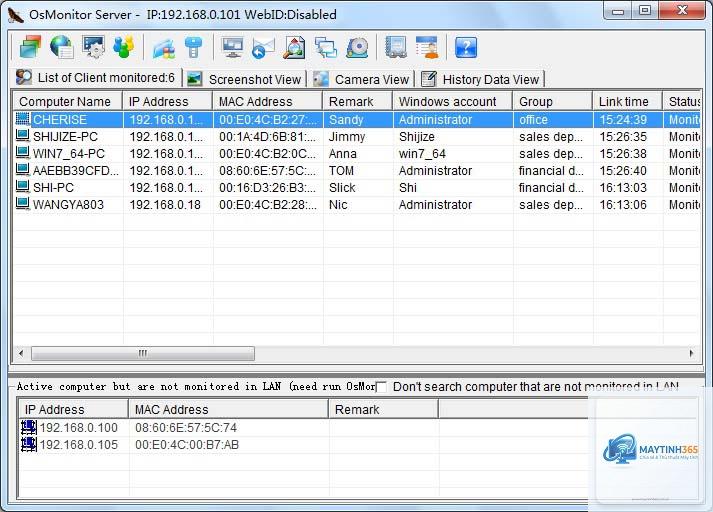Open the Screenshot View tab
The height and width of the screenshot is (512, 713).
[x=245, y=79]
